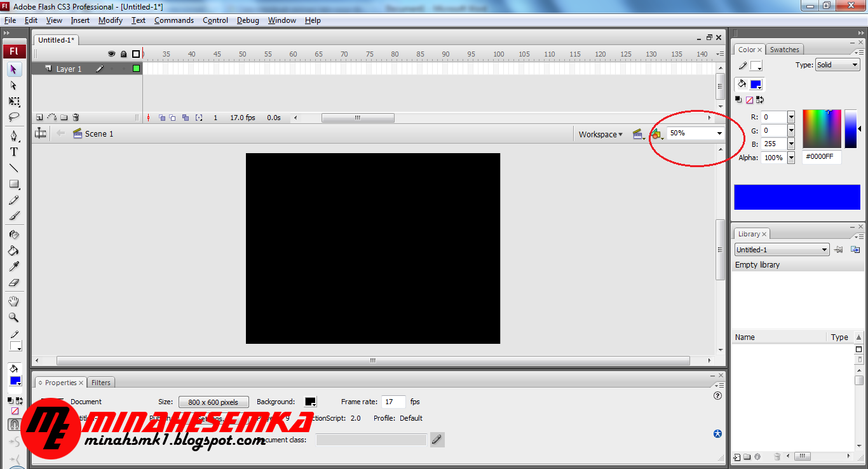Click the Background color swatch in Properties
Viewport: 868px width, 469px height.
310,401
